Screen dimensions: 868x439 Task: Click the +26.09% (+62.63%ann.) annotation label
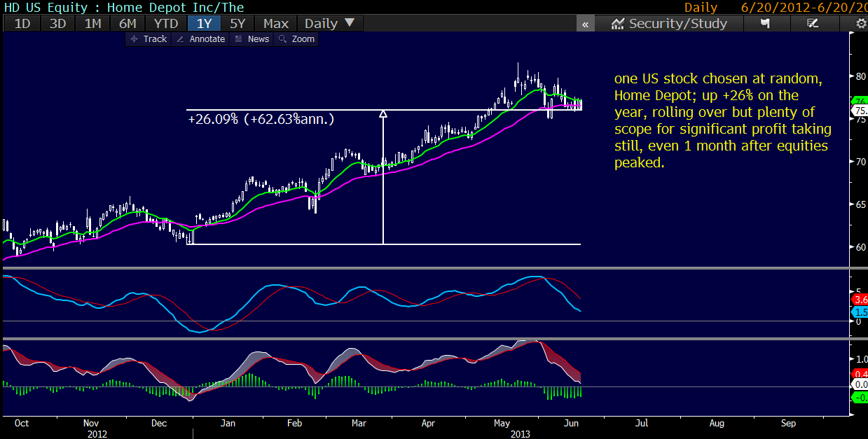tap(261, 120)
